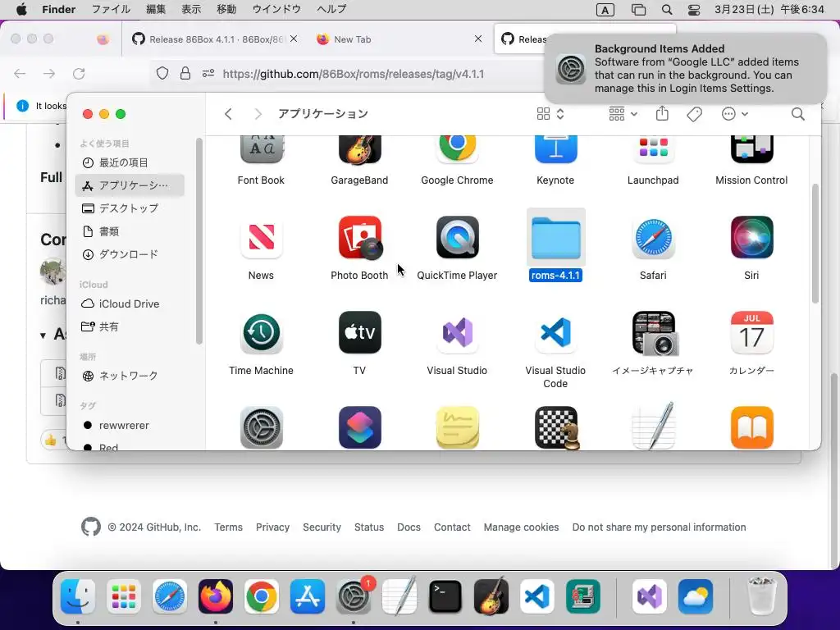
Task: Open the Security link in GitHub footer
Action: click(x=322, y=527)
